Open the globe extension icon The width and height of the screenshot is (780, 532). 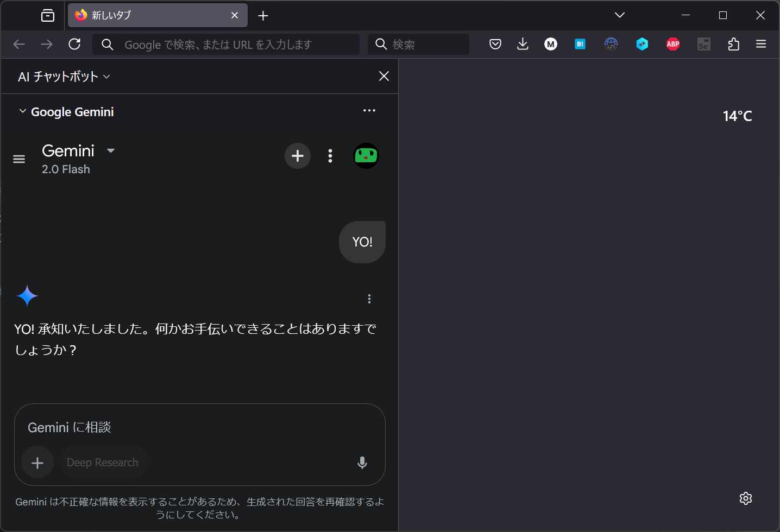click(x=611, y=45)
